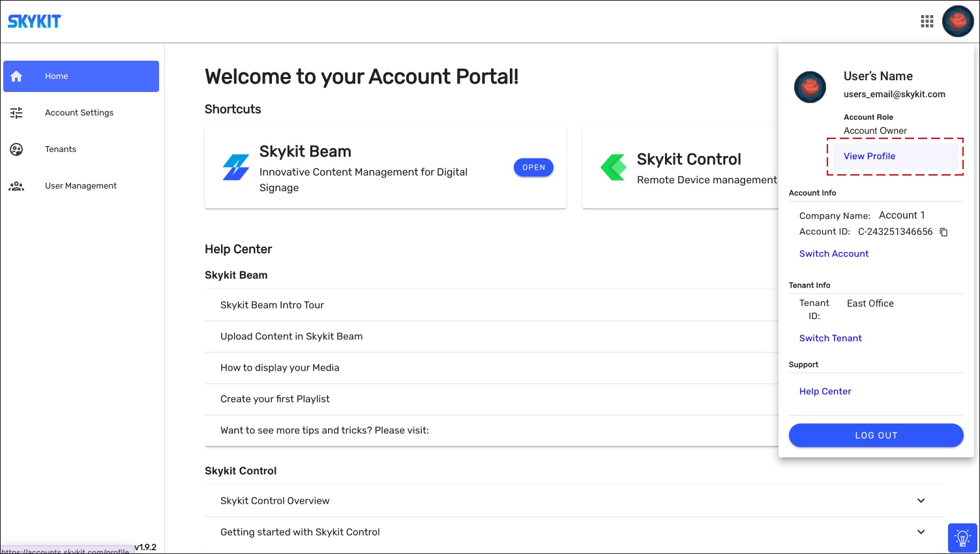Click the profile picture in user panel

point(810,87)
